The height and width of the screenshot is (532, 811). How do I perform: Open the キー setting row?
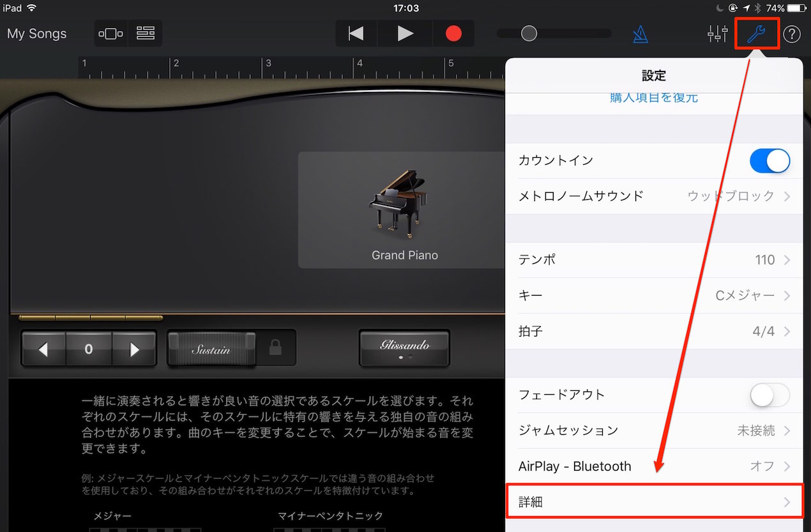pos(654,296)
